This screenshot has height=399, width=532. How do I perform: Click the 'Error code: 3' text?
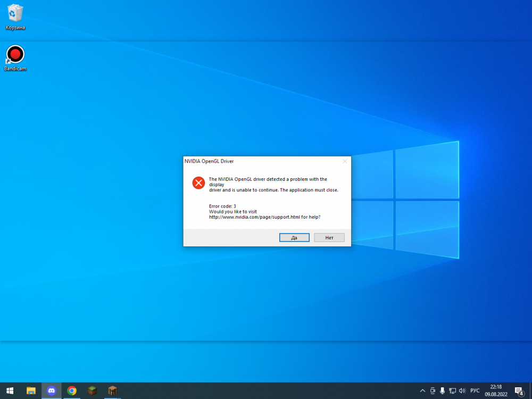tap(222, 206)
